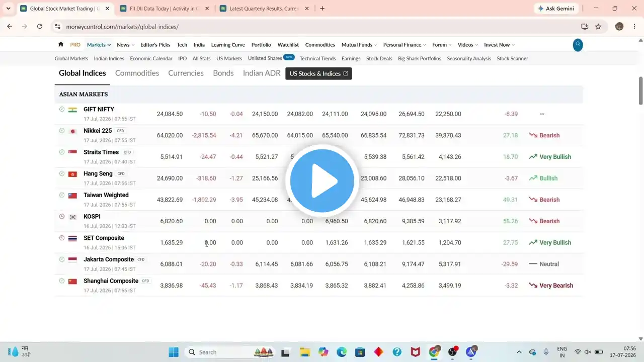Click the large blue play button
Image resolution: width=644 pixels, height=362 pixels.
322,181
